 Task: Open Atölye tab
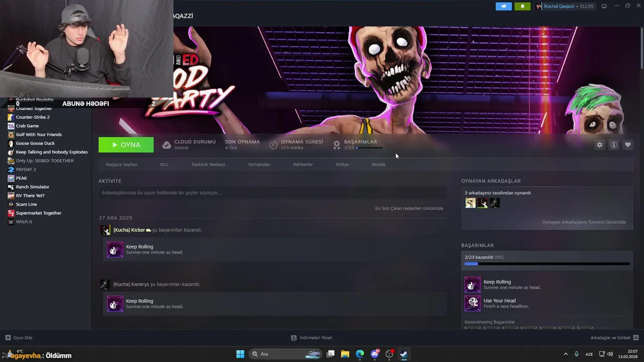click(342, 164)
